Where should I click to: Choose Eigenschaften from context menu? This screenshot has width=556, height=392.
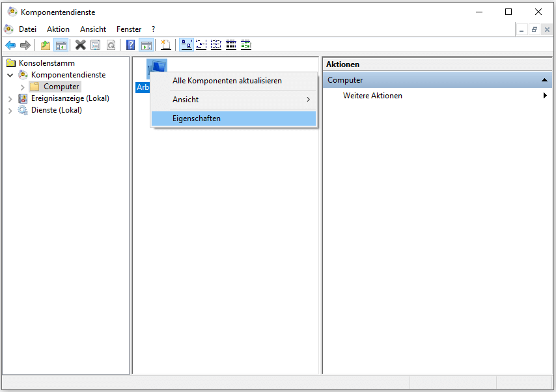pos(196,119)
